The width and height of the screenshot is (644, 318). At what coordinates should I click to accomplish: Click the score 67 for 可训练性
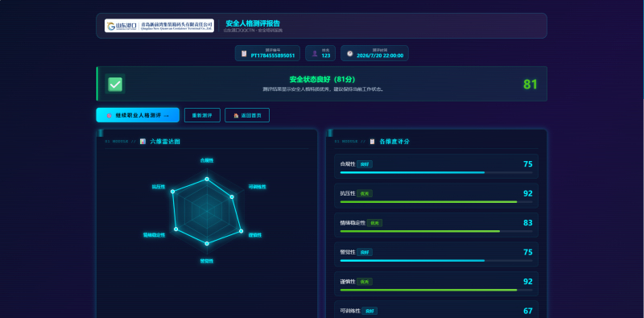pos(528,311)
